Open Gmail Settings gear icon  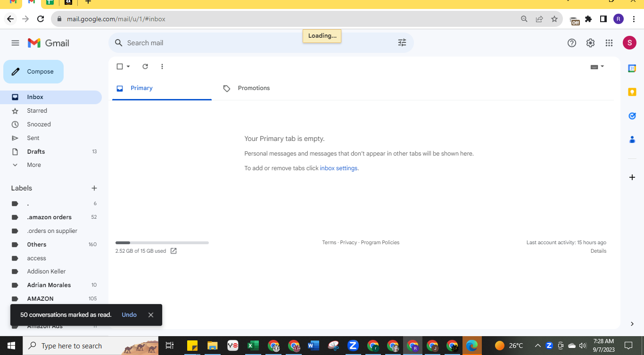coord(590,43)
